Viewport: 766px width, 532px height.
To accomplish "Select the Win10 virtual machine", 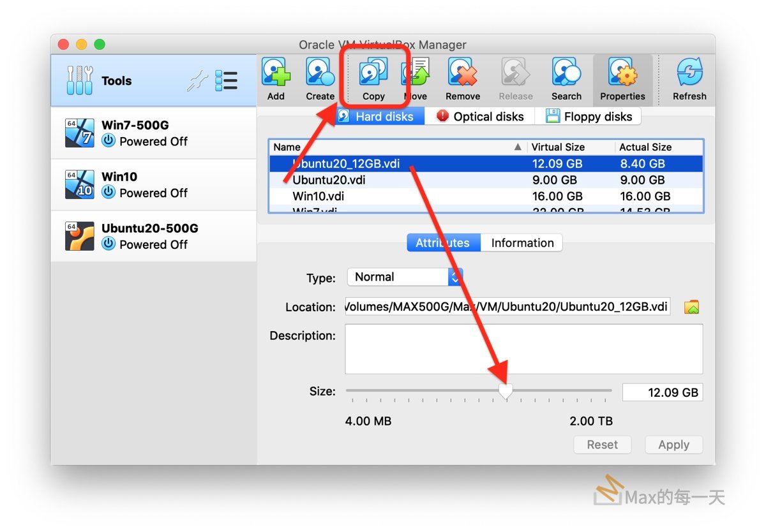I will (153, 184).
